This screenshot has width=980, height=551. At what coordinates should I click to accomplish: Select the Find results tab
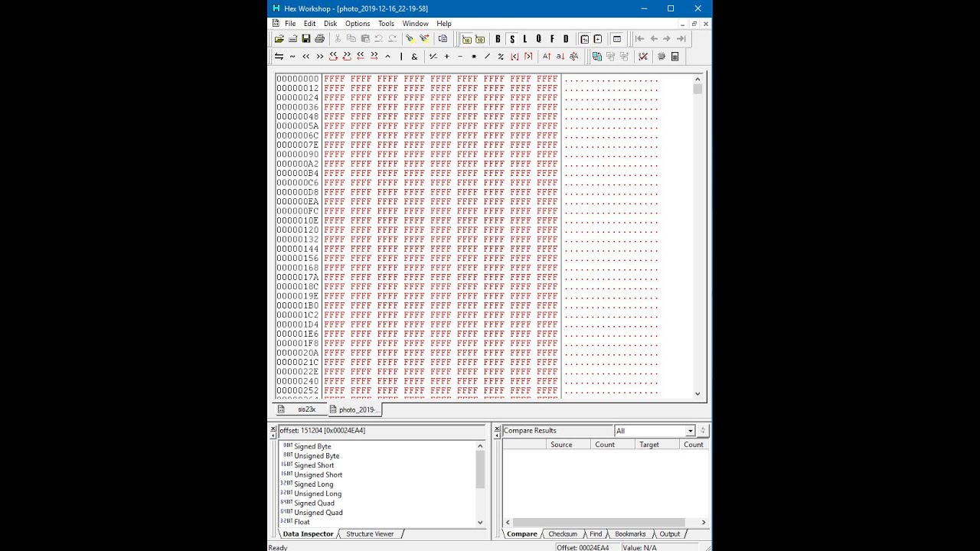(596, 534)
